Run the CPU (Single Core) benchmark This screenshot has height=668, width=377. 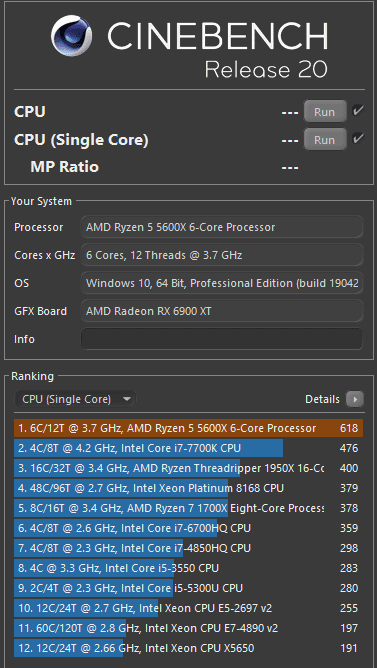pyautogui.click(x=325, y=140)
